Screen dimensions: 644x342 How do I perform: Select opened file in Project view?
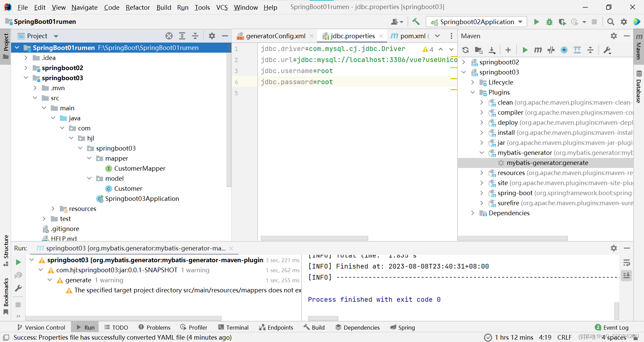pos(169,36)
